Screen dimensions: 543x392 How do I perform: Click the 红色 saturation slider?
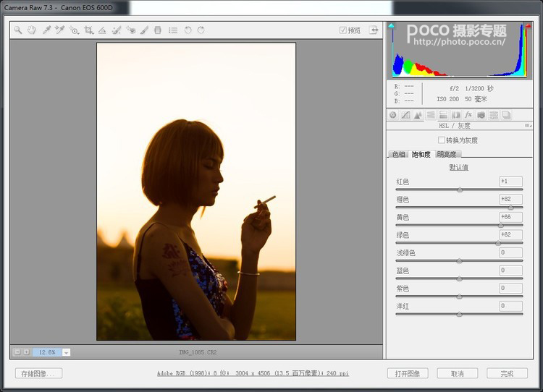tap(459, 189)
